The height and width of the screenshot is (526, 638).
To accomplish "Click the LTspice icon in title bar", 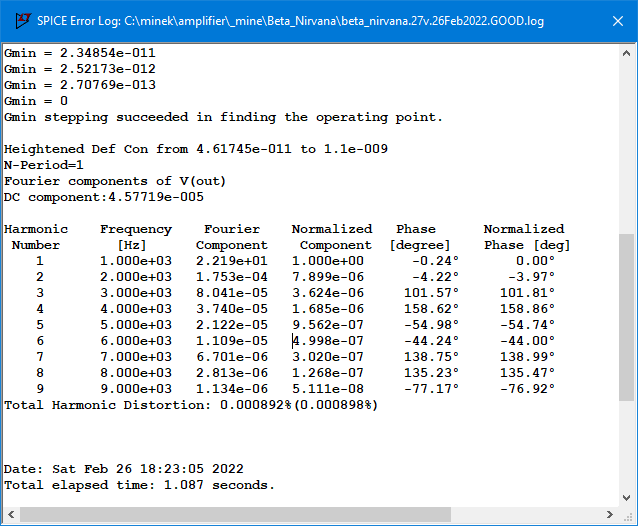I will coord(23,20).
